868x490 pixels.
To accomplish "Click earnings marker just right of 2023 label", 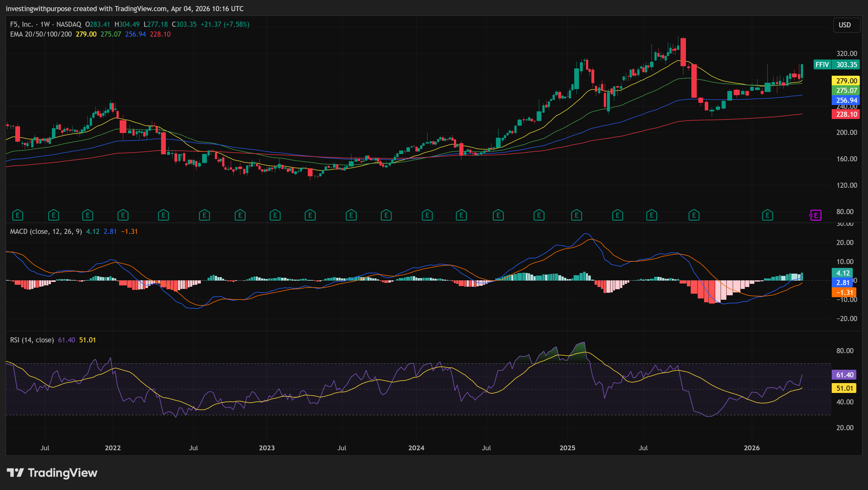I will point(275,215).
